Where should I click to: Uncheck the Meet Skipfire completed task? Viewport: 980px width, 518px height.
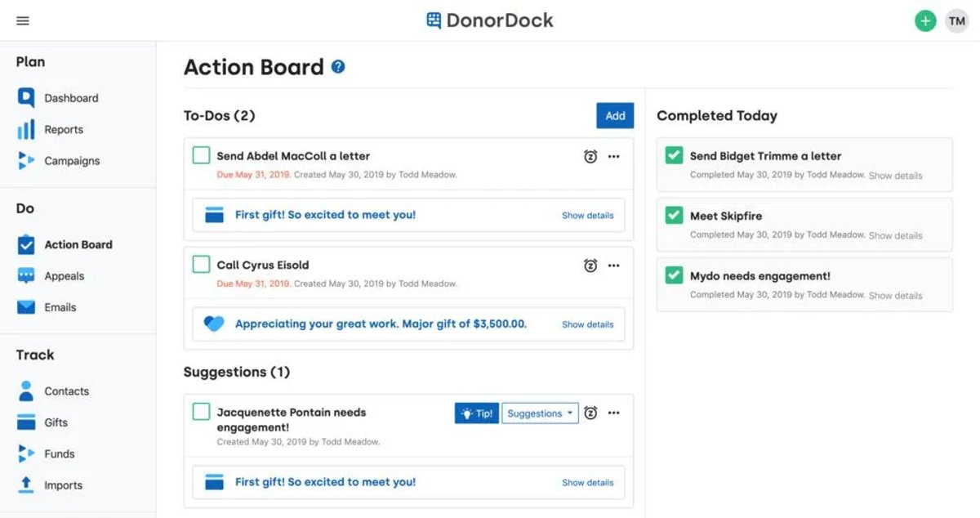click(x=674, y=216)
